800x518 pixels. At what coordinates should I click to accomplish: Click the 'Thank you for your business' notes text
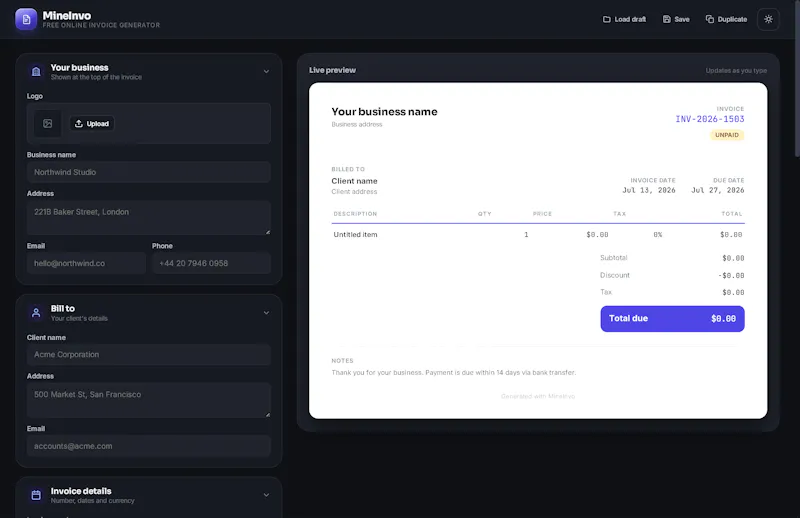point(454,373)
